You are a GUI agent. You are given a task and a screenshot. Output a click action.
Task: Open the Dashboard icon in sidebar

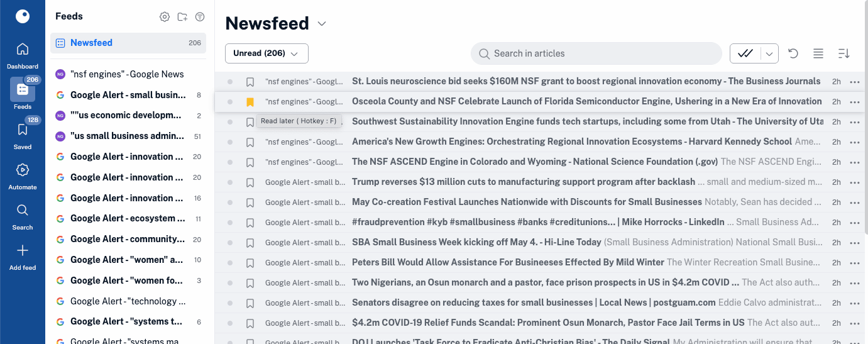click(x=23, y=49)
